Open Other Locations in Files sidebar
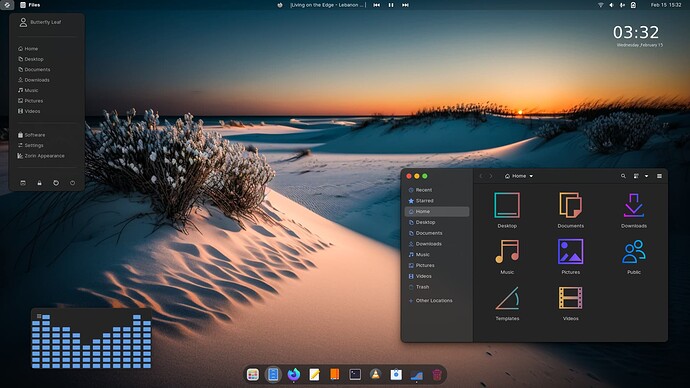Viewport: 690px width, 388px height. [x=437, y=300]
